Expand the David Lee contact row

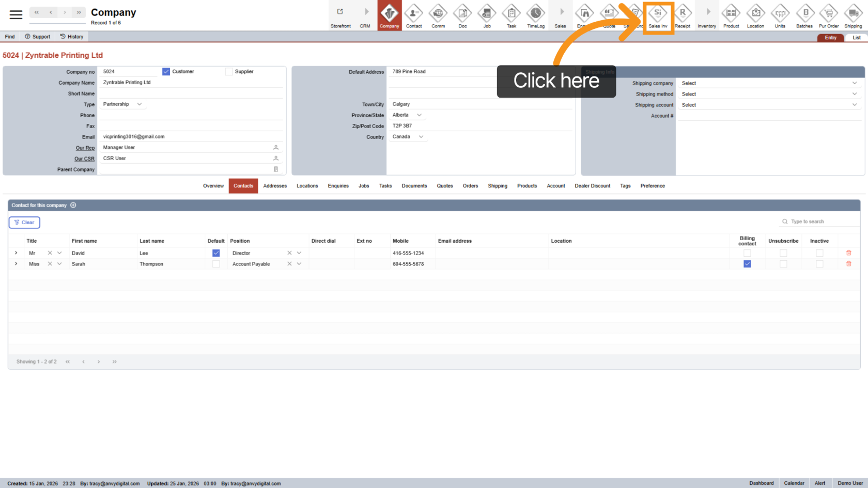(x=16, y=253)
